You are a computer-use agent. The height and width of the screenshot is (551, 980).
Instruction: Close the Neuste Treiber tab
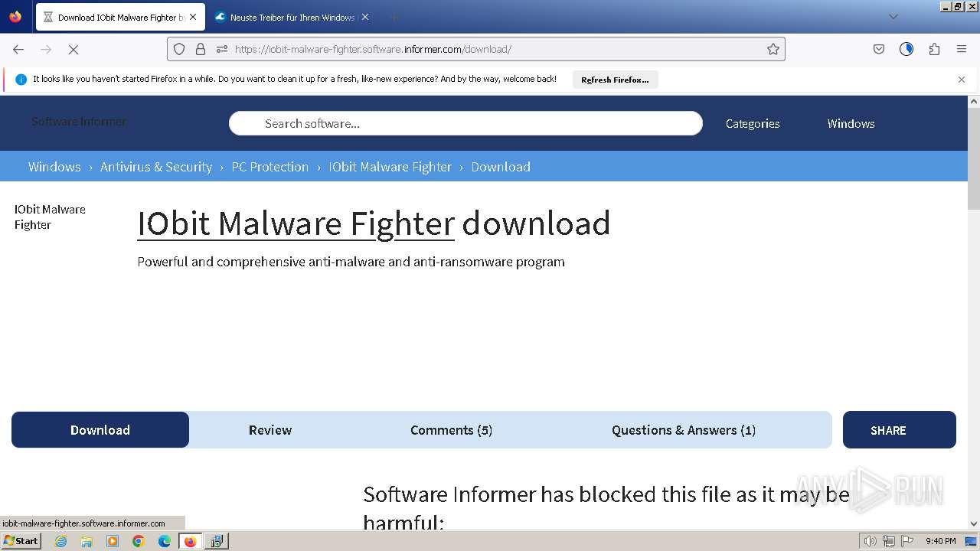(x=365, y=17)
